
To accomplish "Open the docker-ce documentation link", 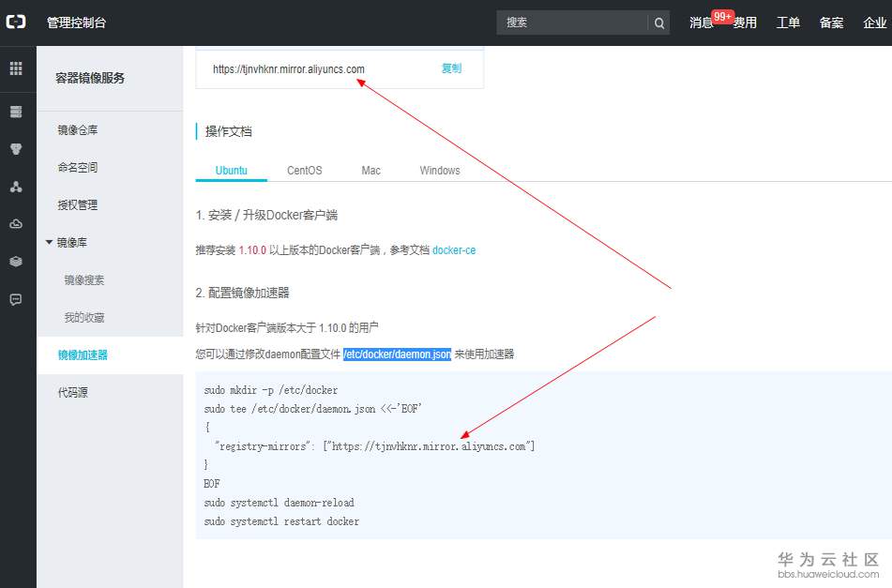I will click(x=454, y=250).
